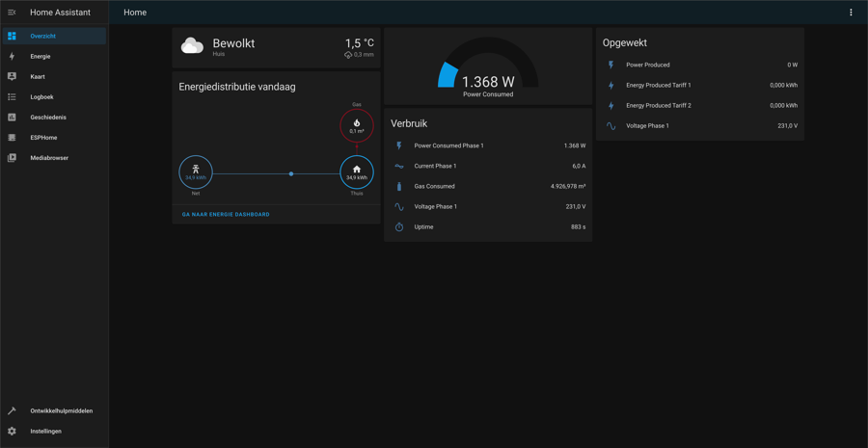This screenshot has height=448, width=868.
Task: Click the Net grid circle
Action: coord(196,172)
